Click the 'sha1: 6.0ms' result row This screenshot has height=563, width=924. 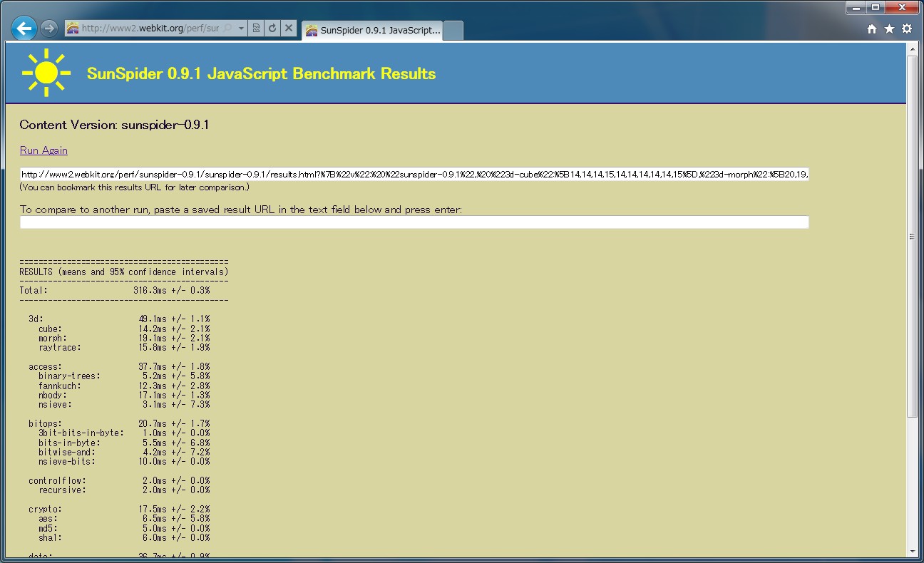pyautogui.click(x=124, y=537)
